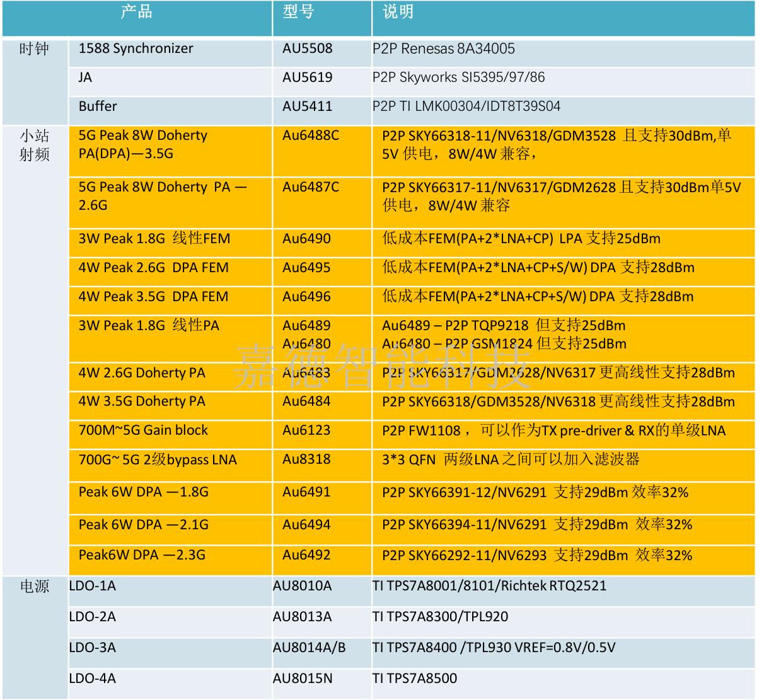Viewport: 764px width, 700px height.
Task: Click the 1588 Synchronizer product cell
Action: coord(136,49)
